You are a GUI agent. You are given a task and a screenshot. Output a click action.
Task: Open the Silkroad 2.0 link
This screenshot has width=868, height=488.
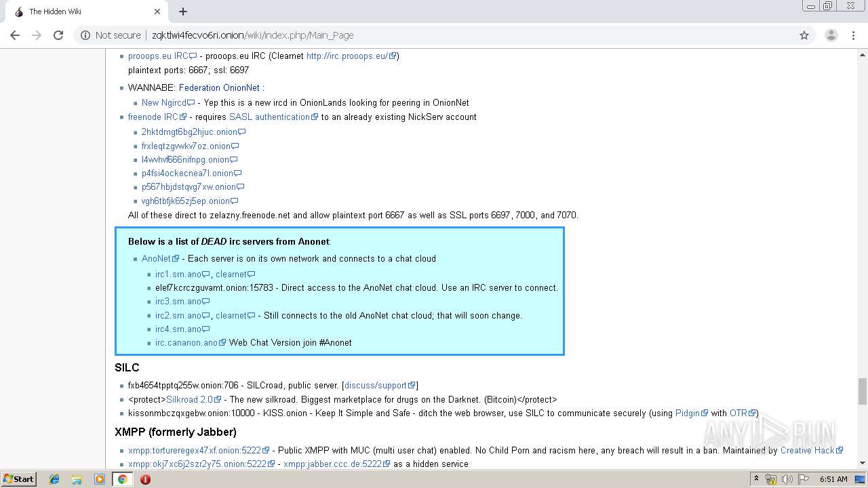point(193,399)
